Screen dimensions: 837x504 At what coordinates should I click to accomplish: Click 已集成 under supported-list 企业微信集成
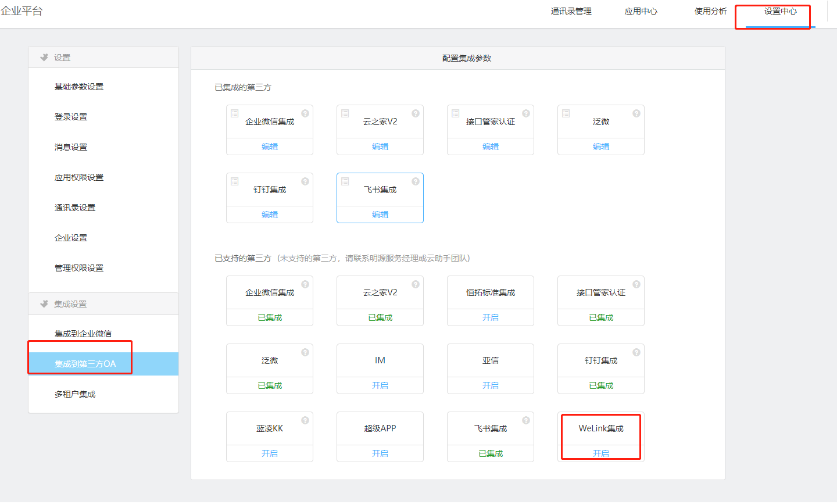[x=270, y=317]
